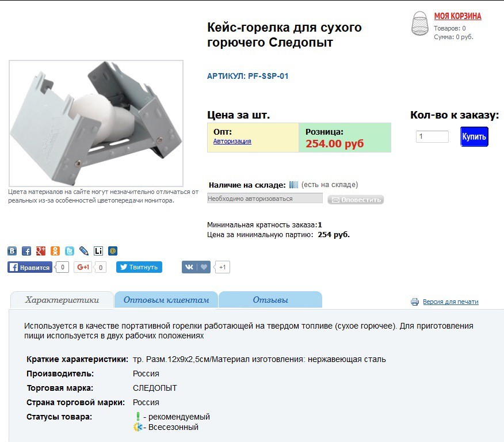The image size is (504, 442).
Task: Open the shopping basket icon
Action: (x=420, y=24)
